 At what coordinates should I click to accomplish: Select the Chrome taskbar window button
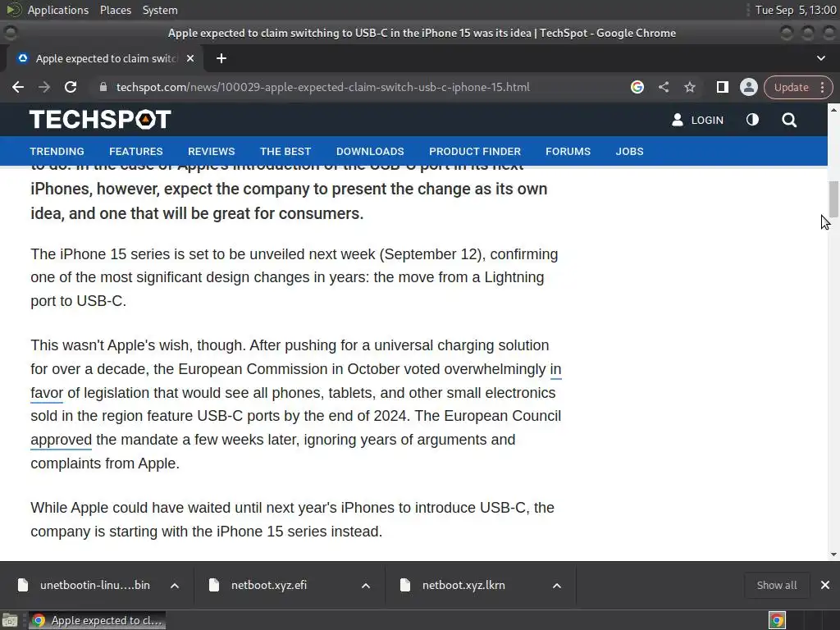coord(97,620)
